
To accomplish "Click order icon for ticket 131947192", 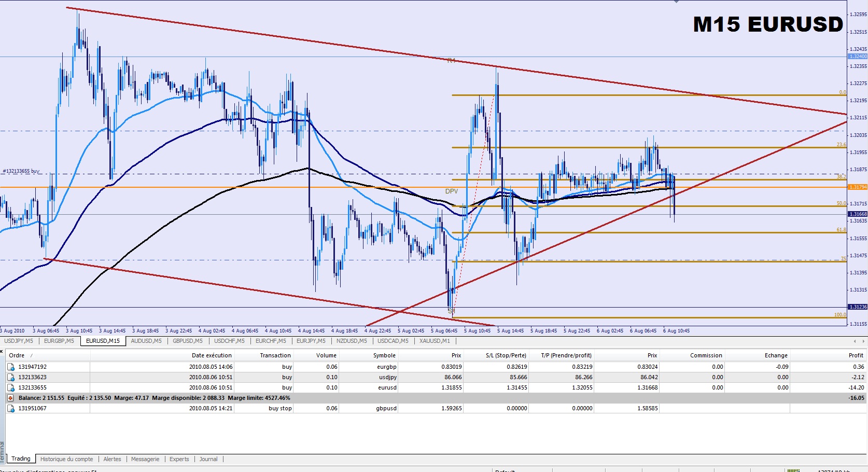I will [x=11, y=367].
